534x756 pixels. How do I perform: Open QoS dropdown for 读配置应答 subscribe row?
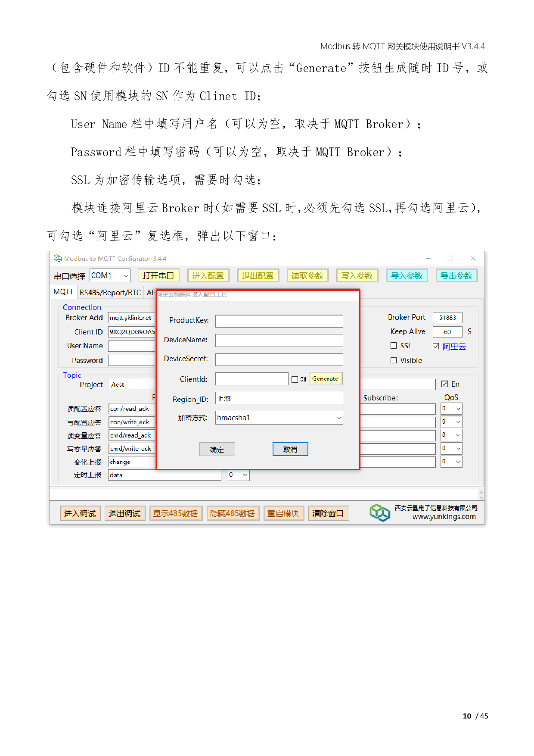(451, 409)
